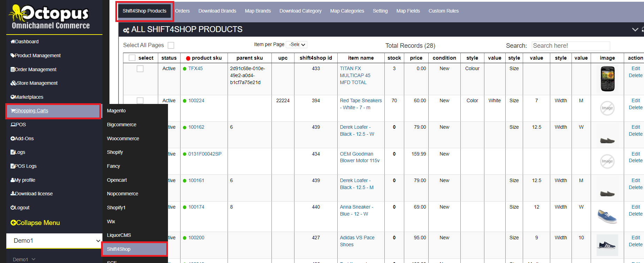Image resolution: width=644 pixels, height=263 pixels.
Task: Open the Map Brands tab
Action: click(258, 11)
